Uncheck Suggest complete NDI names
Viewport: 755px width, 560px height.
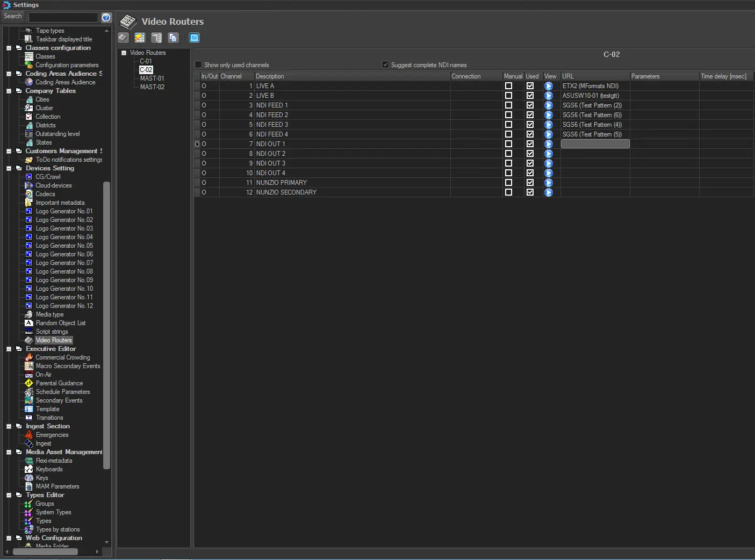(x=385, y=65)
